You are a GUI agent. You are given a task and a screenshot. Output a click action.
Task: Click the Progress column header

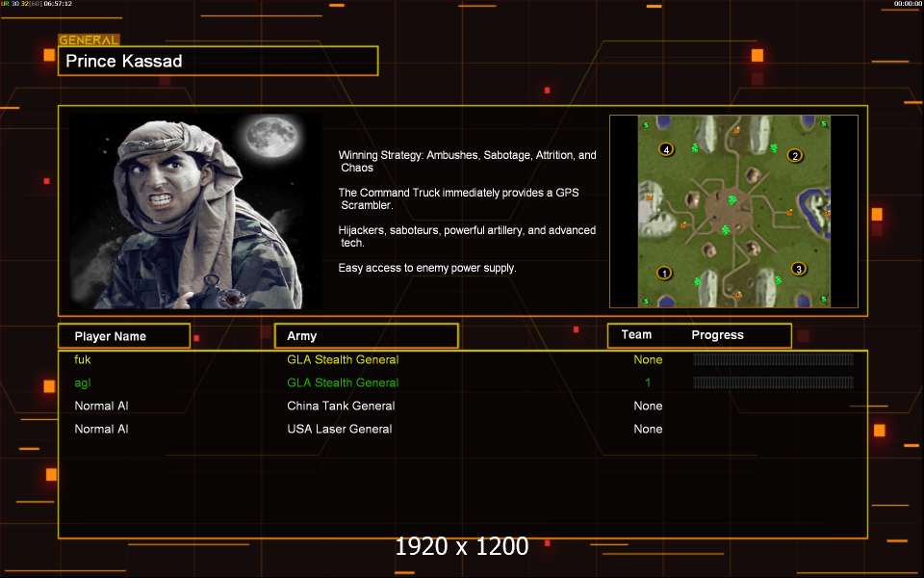pyautogui.click(x=717, y=335)
